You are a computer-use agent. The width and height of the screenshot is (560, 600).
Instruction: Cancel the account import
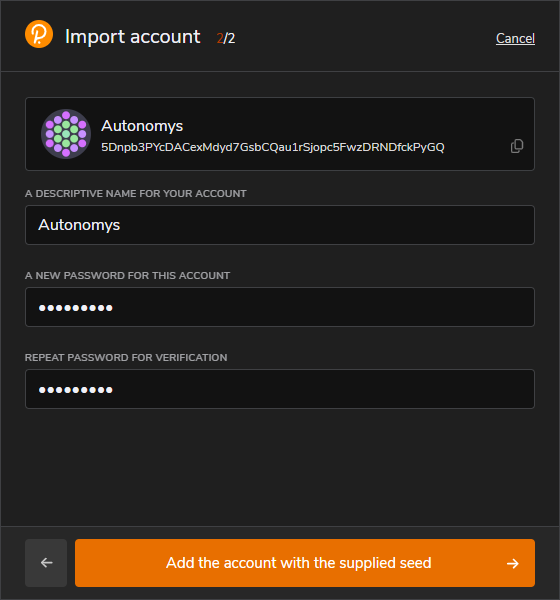tap(515, 38)
